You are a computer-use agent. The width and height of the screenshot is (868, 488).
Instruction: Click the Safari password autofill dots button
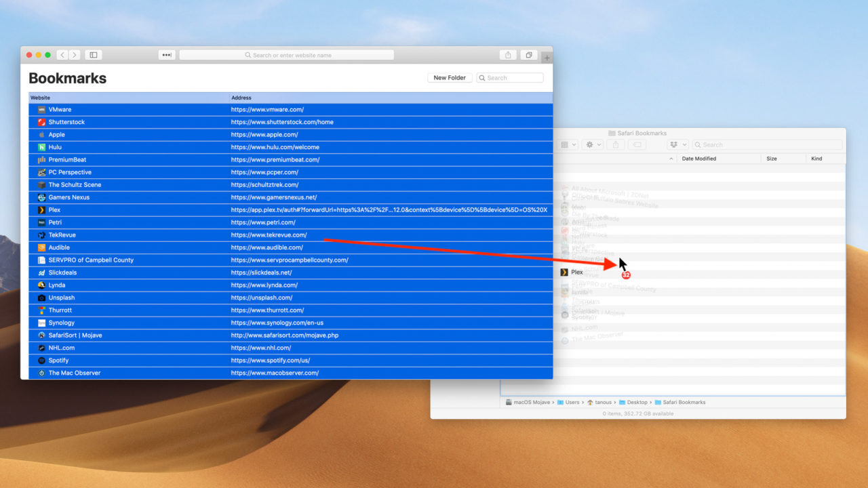167,55
